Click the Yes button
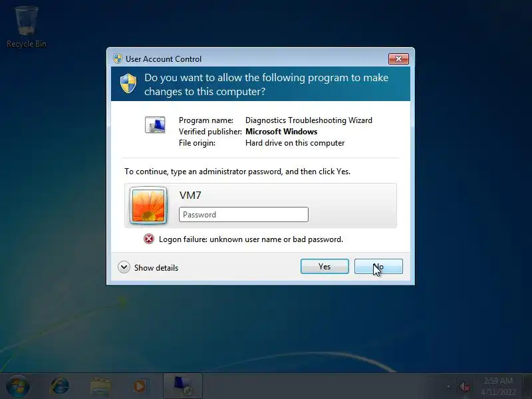532x399 pixels. 325,267
